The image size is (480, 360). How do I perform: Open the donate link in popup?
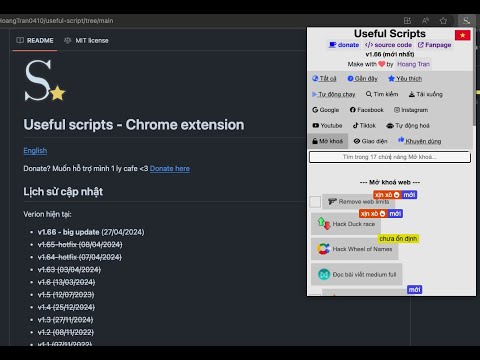[344, 45]
